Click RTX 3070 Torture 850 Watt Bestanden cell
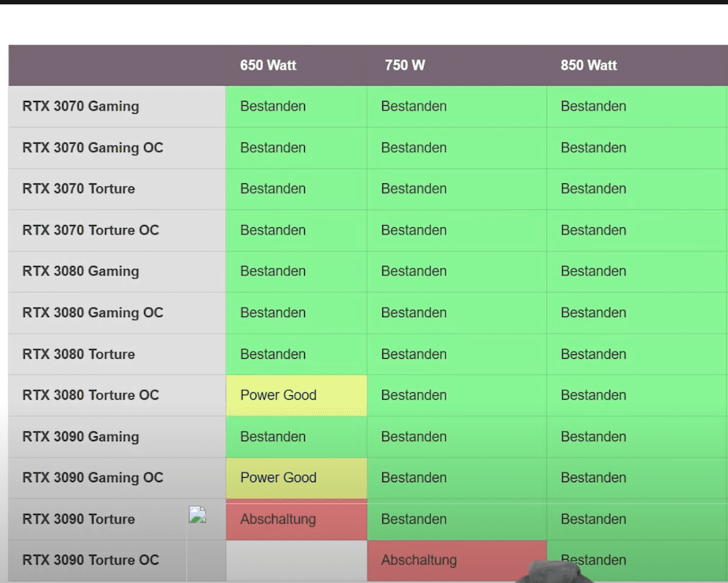Image resolution: width=728 pixels, height=583 pixels. click(x=637, y=189)
